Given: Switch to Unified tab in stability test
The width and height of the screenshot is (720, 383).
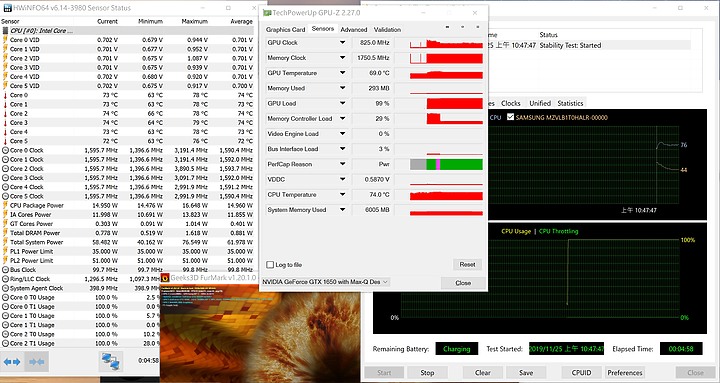Looking at the screenshot, I should (x=540, y=103).
